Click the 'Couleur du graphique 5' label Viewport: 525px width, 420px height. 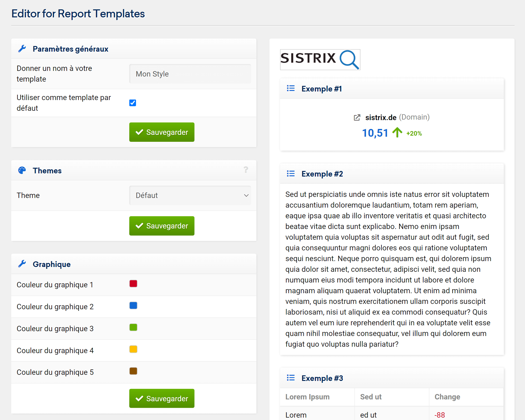pyautogui.click(x=55, y=372)
